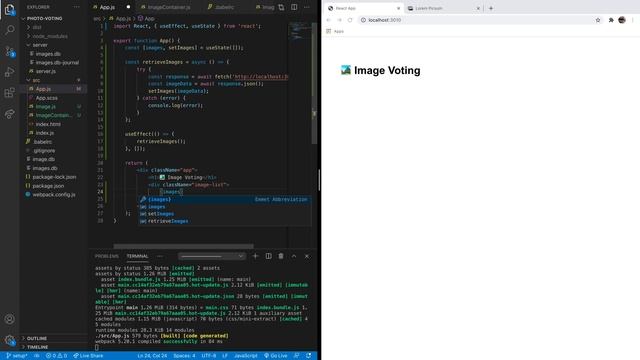Open the browser profile avatar
The image size is (640, 360).
click(622, 20)
